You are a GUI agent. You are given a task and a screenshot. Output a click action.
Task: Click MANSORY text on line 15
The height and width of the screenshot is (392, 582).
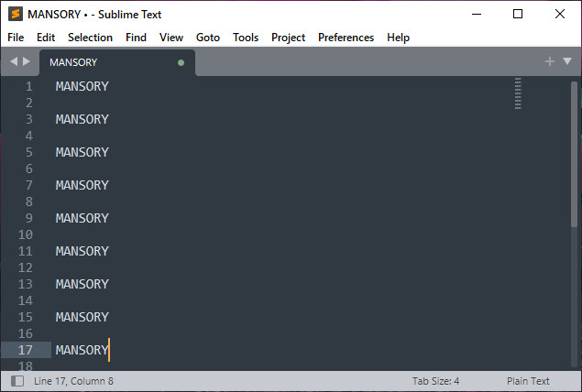(x=82, y=317)
